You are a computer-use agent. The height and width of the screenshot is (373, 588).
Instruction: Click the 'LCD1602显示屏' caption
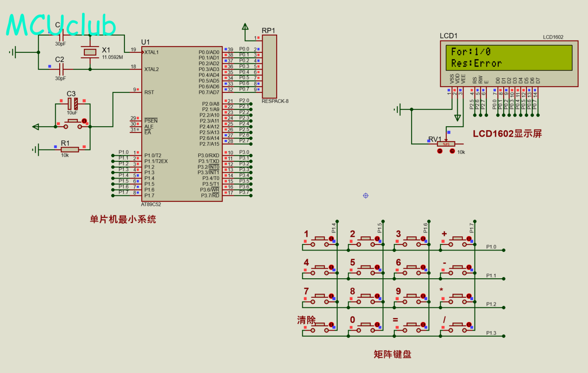pos(507,133)
